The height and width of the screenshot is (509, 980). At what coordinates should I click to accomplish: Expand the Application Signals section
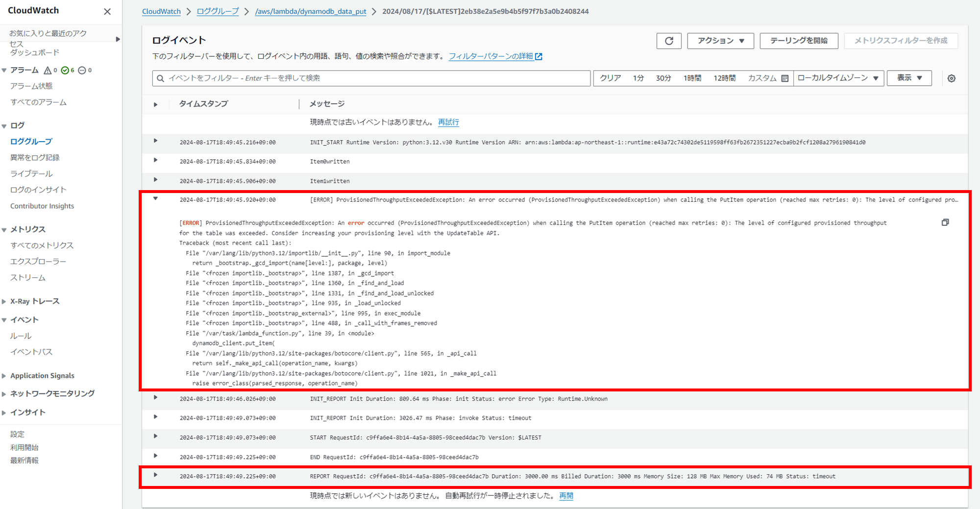pos(4,376)
